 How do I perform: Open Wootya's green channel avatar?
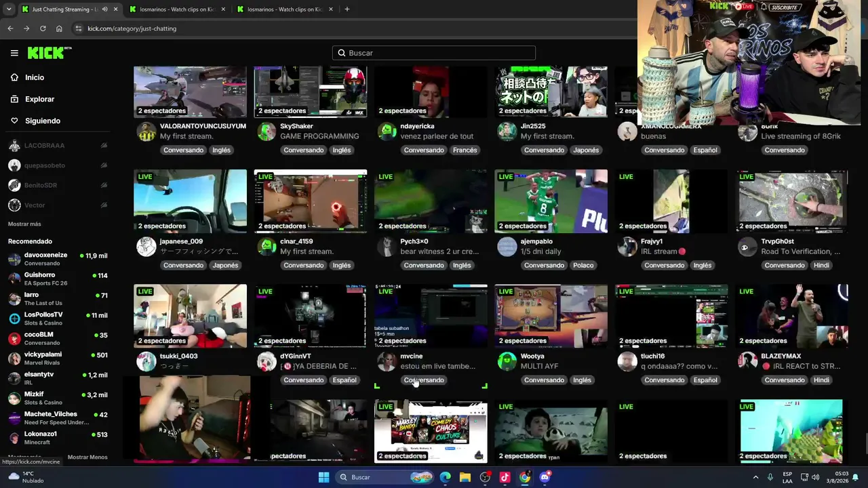507,361
